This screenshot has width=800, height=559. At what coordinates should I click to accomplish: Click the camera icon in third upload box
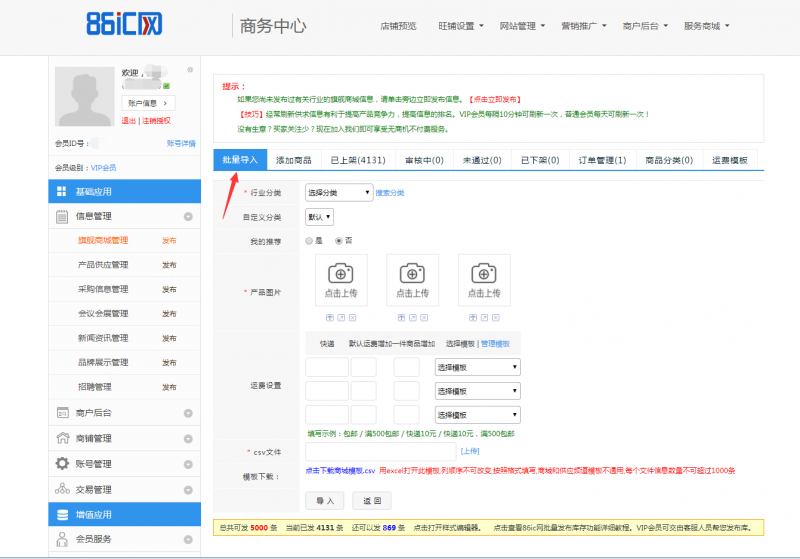click(x=484, y=273)
